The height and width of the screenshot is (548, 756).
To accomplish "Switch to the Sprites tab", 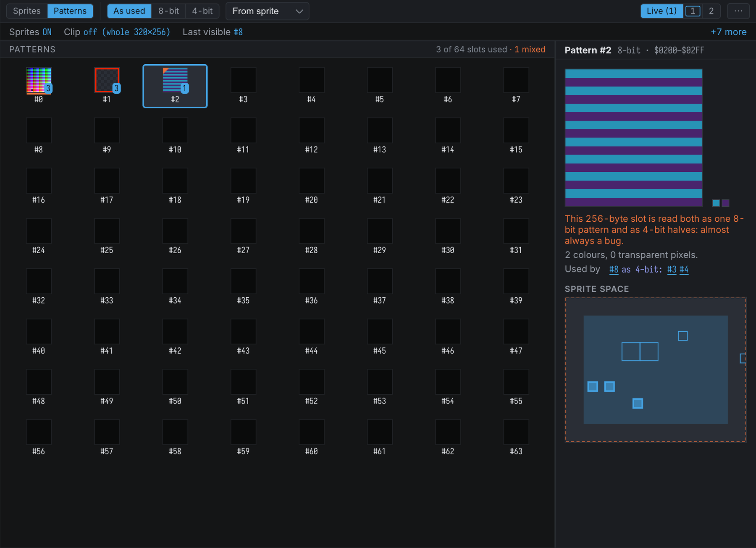I will (27, 11).
